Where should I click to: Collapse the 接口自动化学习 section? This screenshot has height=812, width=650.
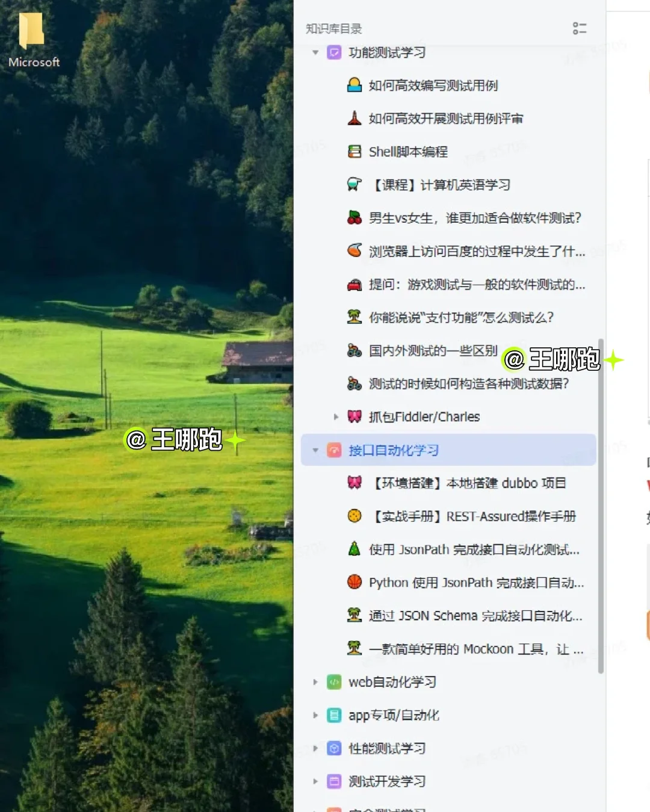[x=315, y=450]
